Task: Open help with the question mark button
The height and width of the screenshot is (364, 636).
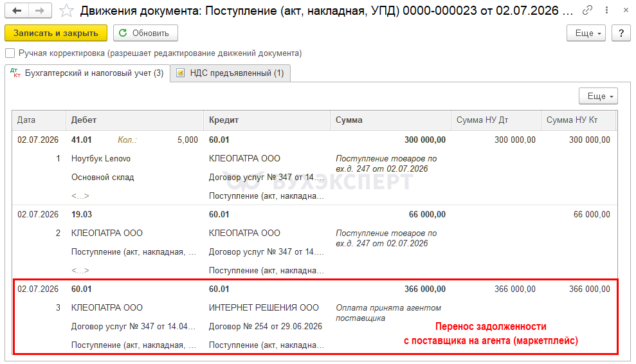Action: 621,33
